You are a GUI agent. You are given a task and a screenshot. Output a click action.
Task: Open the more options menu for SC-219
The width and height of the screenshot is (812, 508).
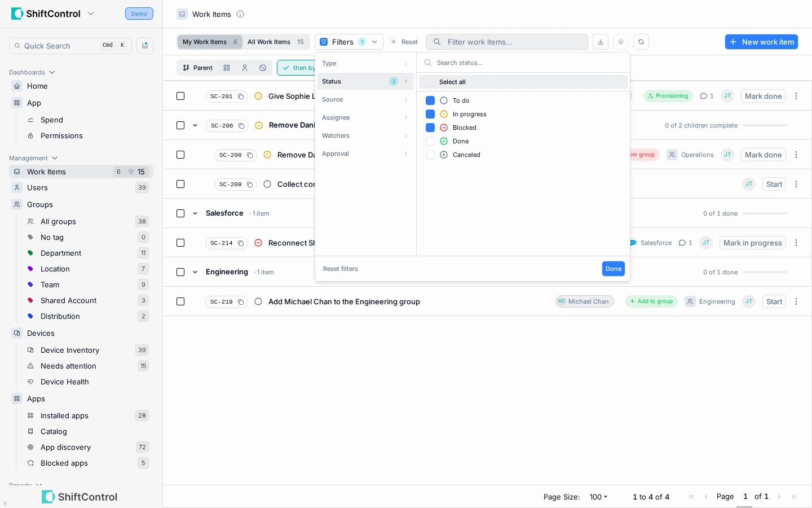tap(796, 301)
